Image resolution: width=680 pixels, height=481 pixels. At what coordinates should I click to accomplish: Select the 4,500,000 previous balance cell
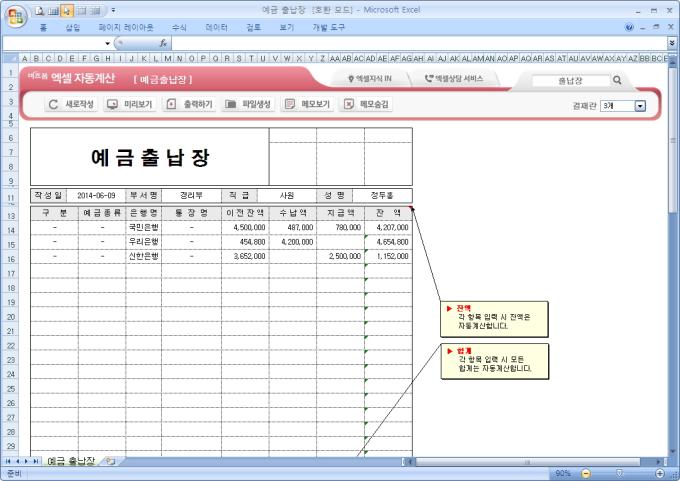pyautogui.click(x=245, y=227)
